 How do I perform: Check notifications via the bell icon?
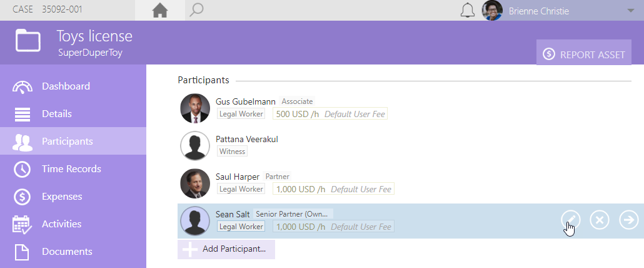[x=468, y=10]
